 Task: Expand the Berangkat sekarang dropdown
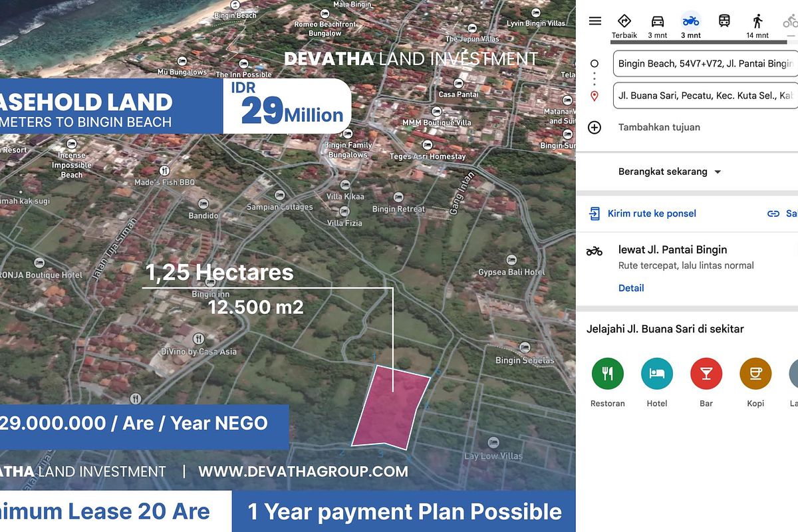670,172
